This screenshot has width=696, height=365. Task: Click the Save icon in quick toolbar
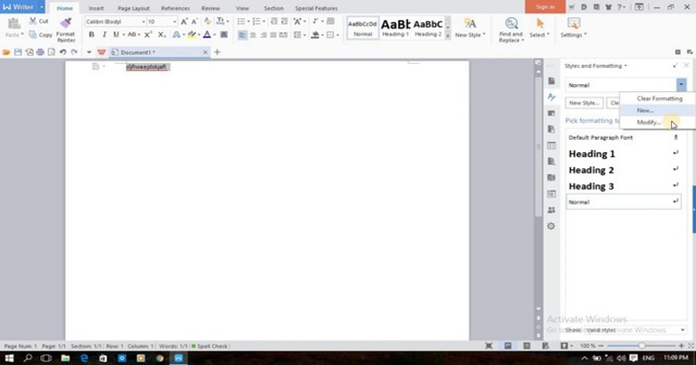coord(18,52)
